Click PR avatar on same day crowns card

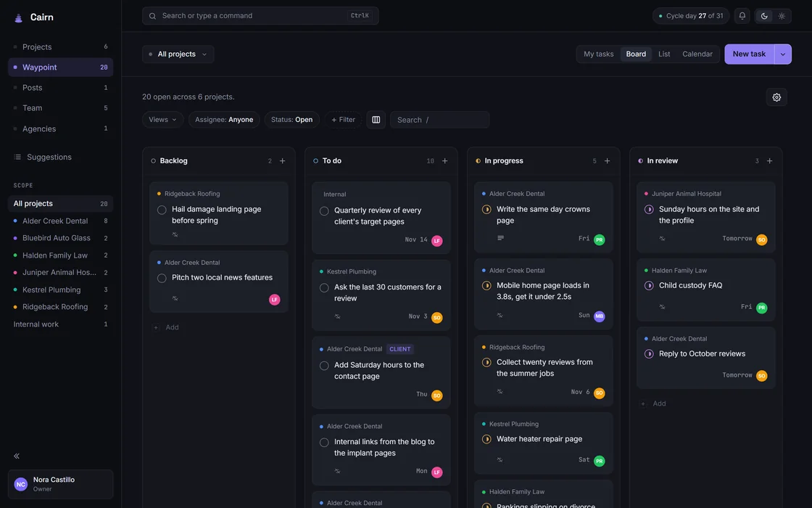pyautogui.click(x=599, y=239)
